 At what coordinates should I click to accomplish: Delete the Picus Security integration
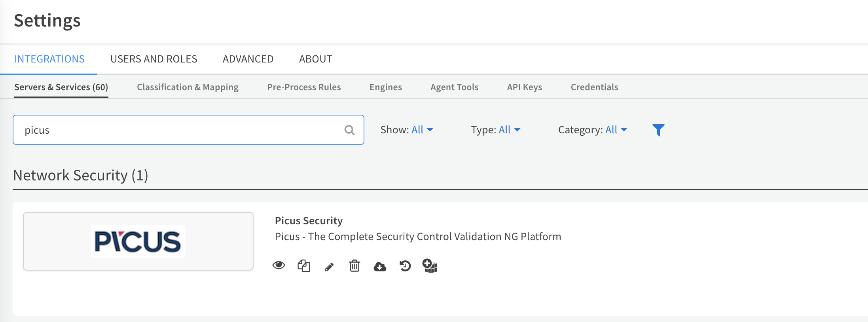click(x=354, y=266)
